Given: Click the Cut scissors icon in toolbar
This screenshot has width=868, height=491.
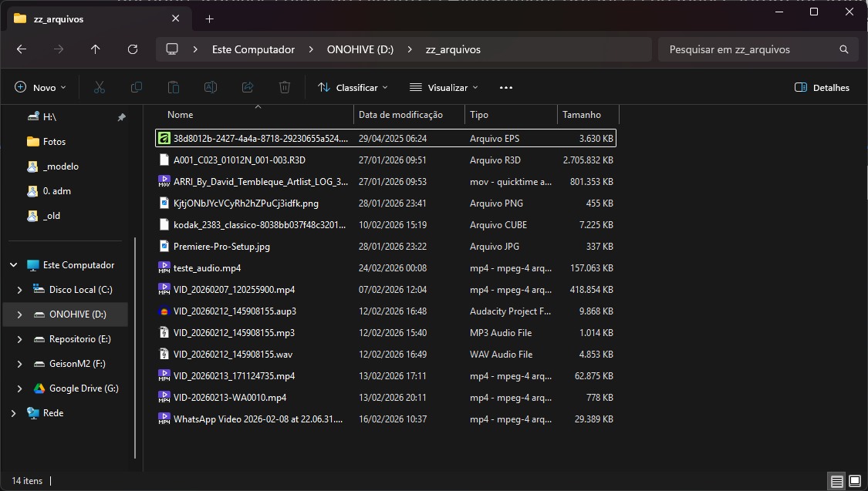Looking at the screenshot, I should click(x=100, y=88).
